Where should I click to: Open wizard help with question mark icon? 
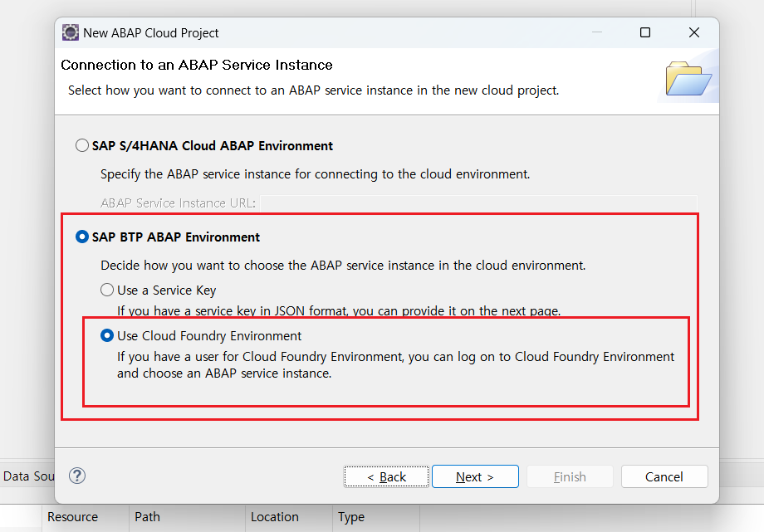coord(77,476)
